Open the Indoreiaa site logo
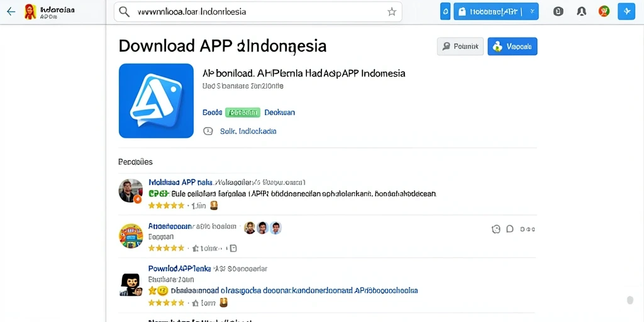Screen dimensions: 644x322 (x=30, y=12)
